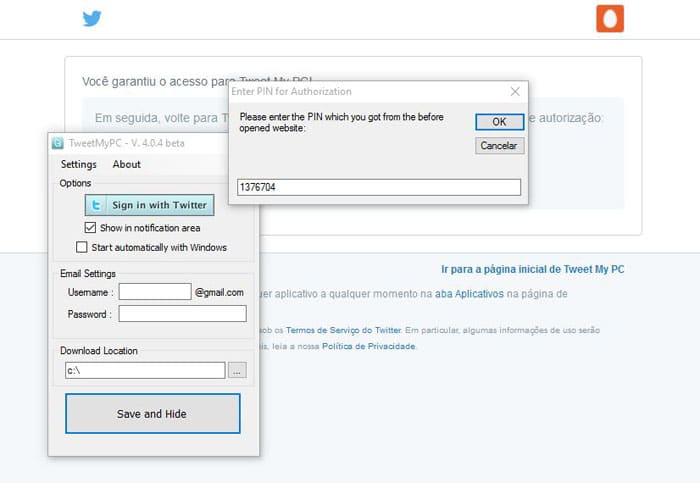The width and height of the screenshot is (700, 483).
Task: Click the 'Please enter the PIN' prompt text
Action: (x=342, y=122)
